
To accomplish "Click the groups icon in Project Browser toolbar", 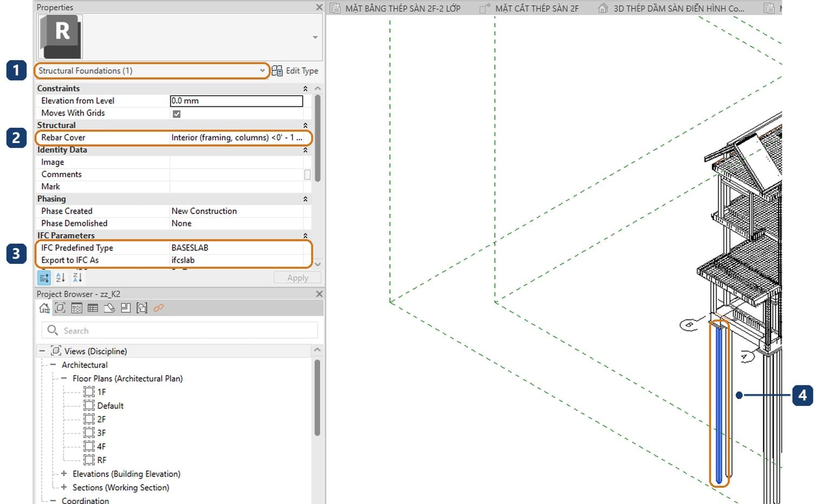I will [x=142, y=308].
